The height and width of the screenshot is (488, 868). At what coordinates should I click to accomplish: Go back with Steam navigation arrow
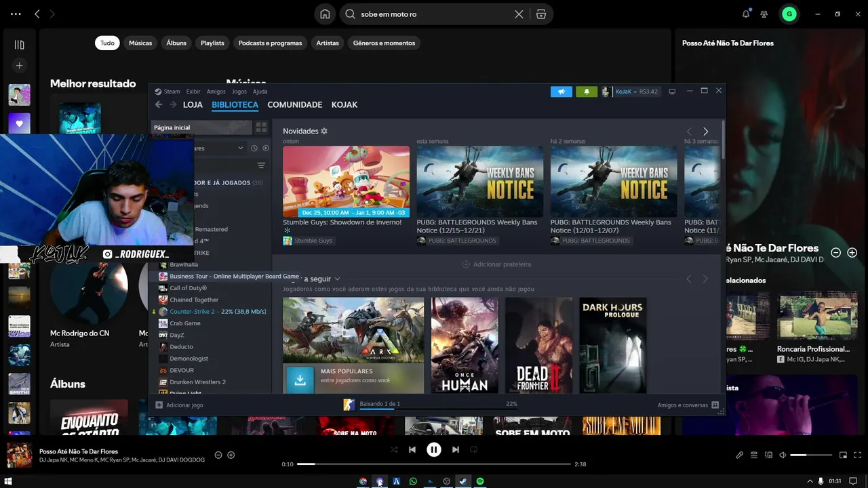coord(159,104)
